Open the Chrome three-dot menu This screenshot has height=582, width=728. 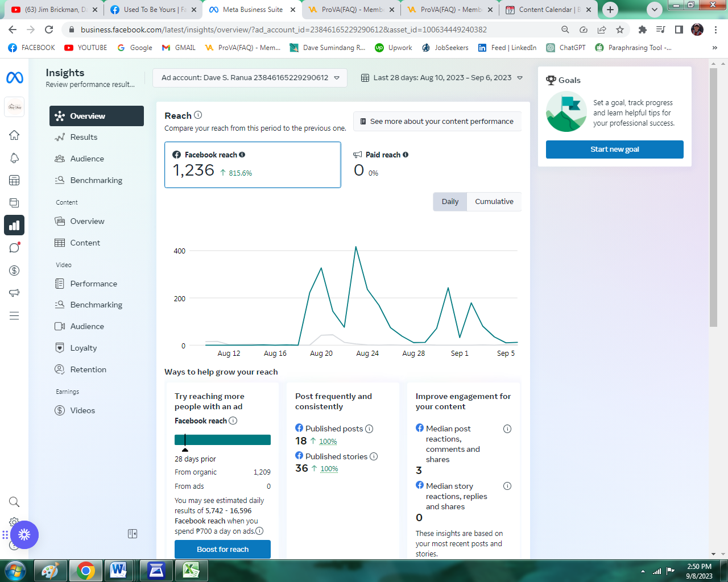coord(715,30)
